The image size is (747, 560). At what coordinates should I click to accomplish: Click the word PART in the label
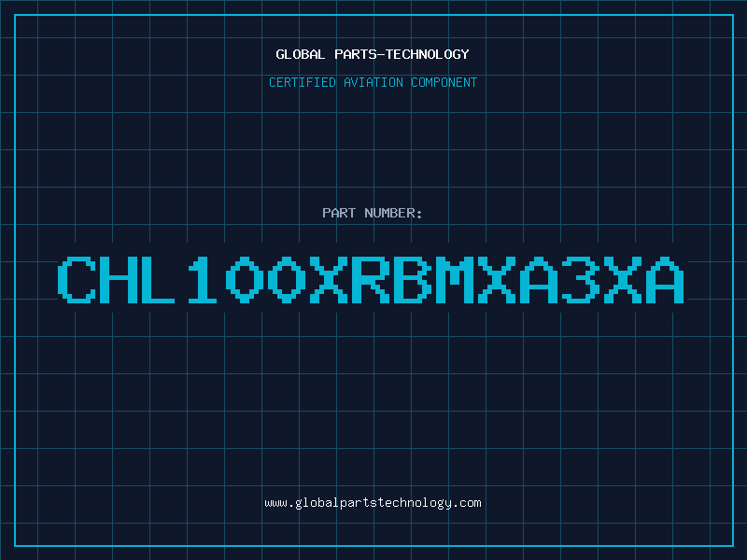(339, 213)
